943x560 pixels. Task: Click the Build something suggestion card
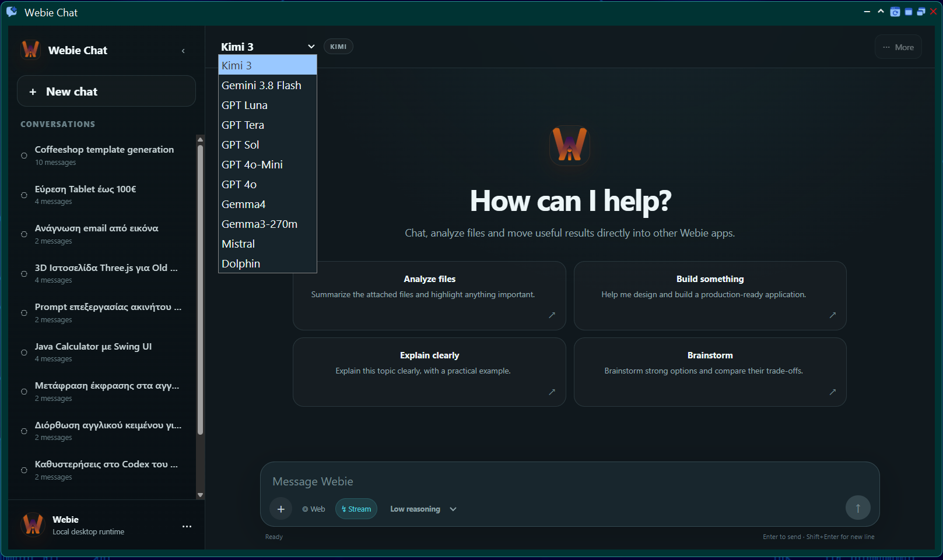pyautogui.click(x=710, y=295)
